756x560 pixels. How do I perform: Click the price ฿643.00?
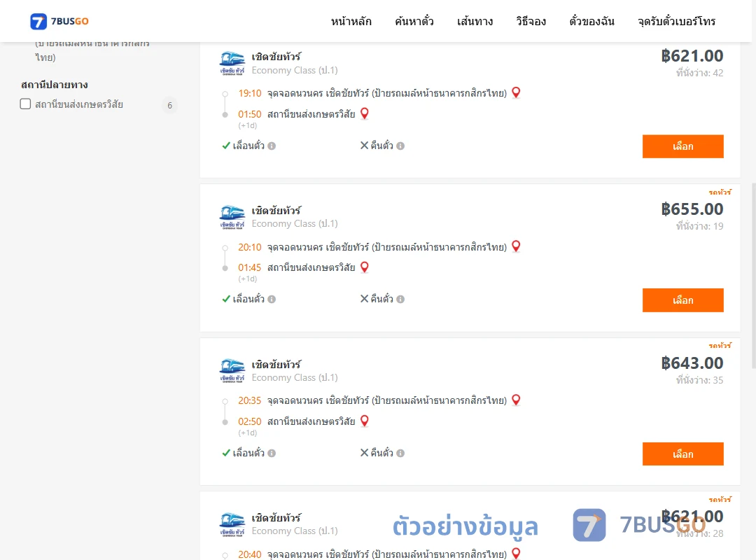click(x=692, y=363)
